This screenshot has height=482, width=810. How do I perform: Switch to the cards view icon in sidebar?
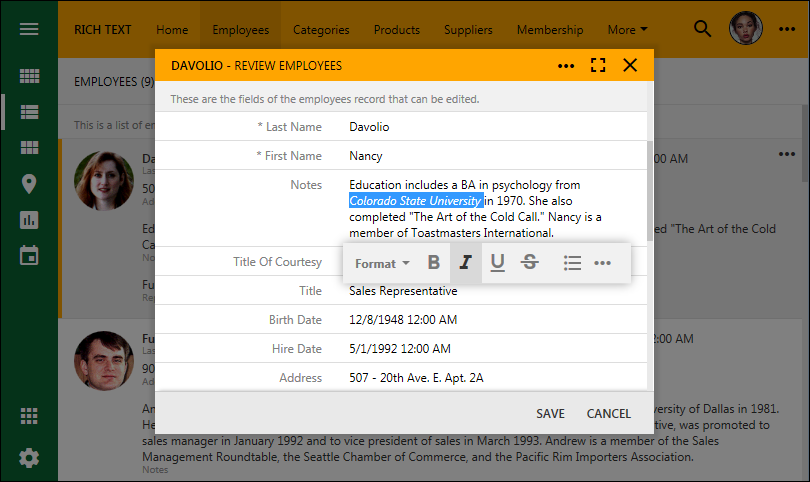(x=29, y=148)
